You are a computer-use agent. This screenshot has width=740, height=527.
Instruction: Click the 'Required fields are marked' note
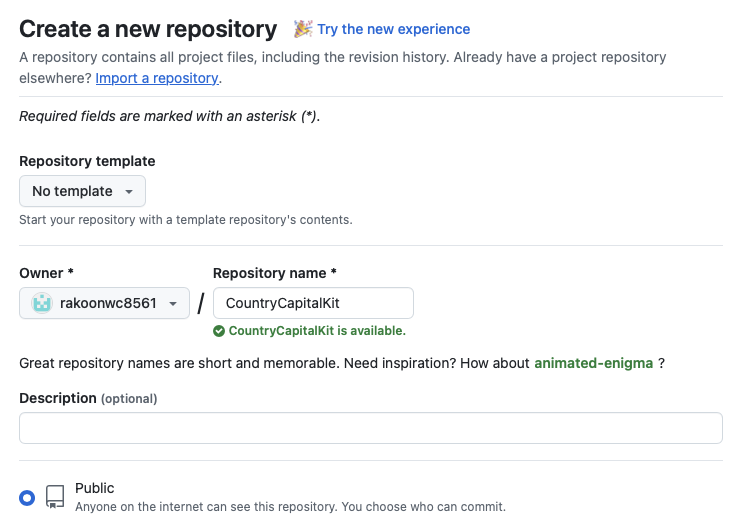pyautogui.click(x=170, y=116)
